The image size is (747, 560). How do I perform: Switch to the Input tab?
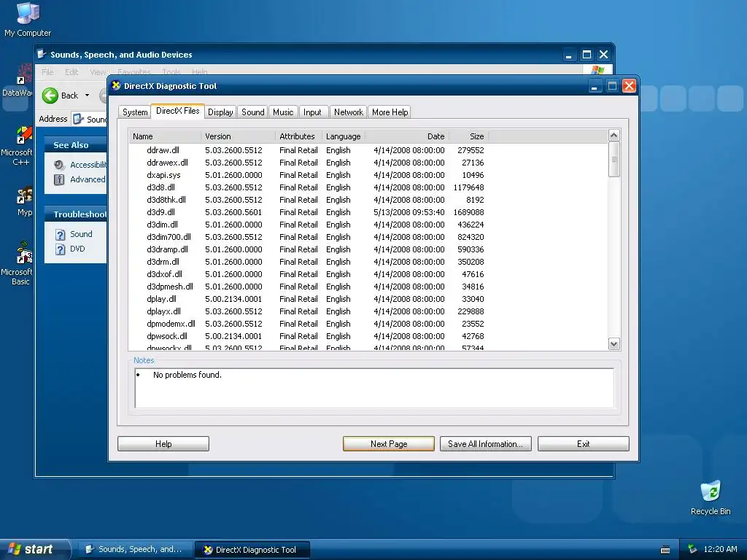click(x=312, y=112)
